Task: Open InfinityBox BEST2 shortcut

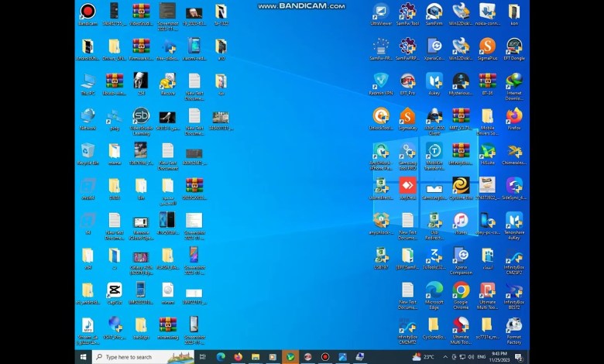Action: point(514,295)
